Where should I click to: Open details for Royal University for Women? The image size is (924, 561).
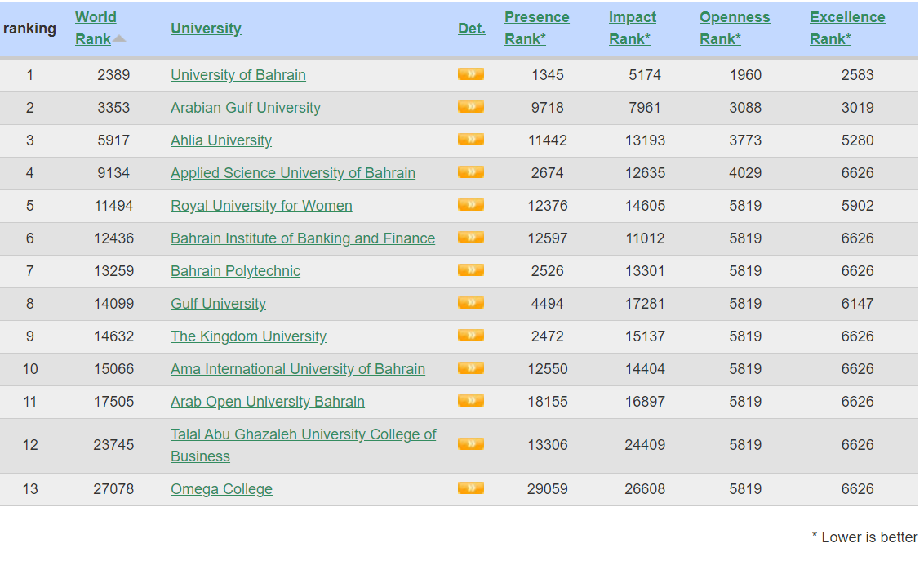click(471, 205)
